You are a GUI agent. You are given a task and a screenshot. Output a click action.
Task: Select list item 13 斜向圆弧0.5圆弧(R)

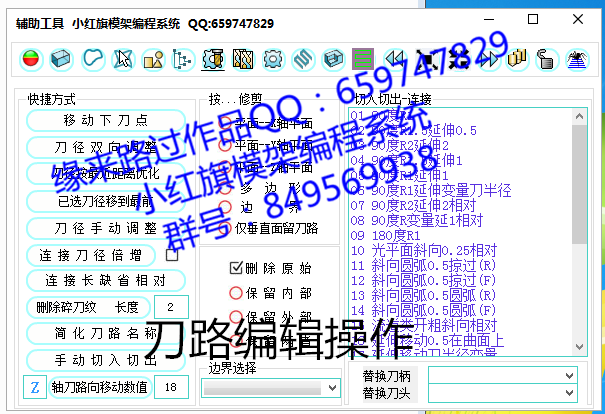coord(423,296)
